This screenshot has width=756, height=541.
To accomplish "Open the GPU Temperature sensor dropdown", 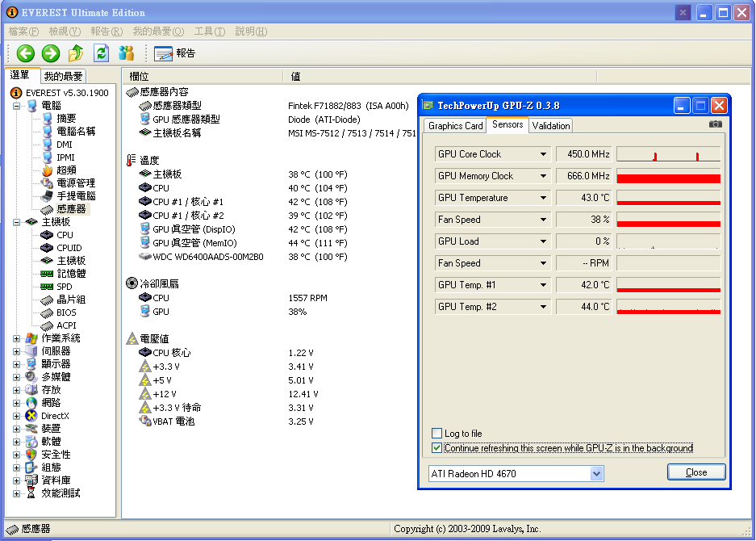I will 543,198.
